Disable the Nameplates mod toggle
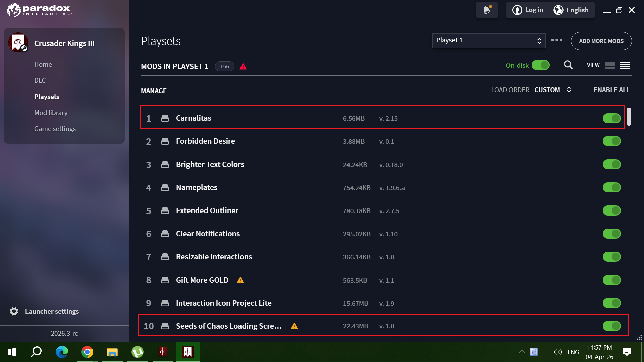 point(612,187)
